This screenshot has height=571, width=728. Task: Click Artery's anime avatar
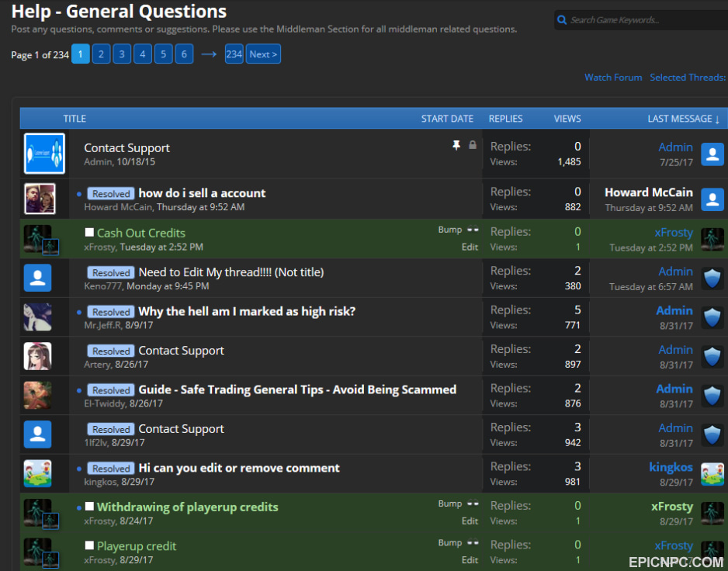(x=37, y=356)
